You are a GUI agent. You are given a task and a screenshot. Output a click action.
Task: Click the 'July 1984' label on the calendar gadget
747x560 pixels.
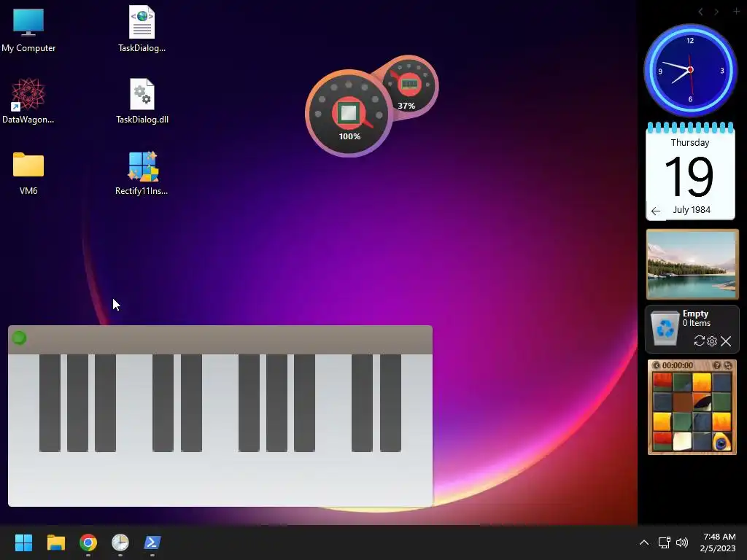(x=692, y=210)
